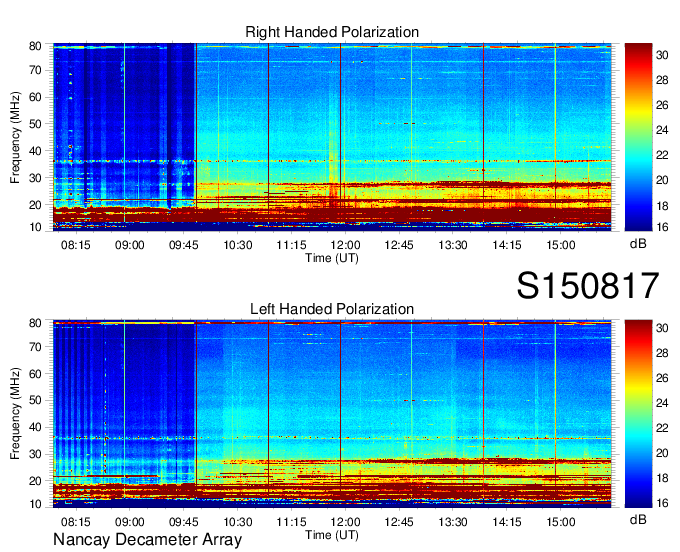Click 70 MHz tick on Left Handed frequency axis
Viewport: 680px width, 552px height.
coord(35,347)
